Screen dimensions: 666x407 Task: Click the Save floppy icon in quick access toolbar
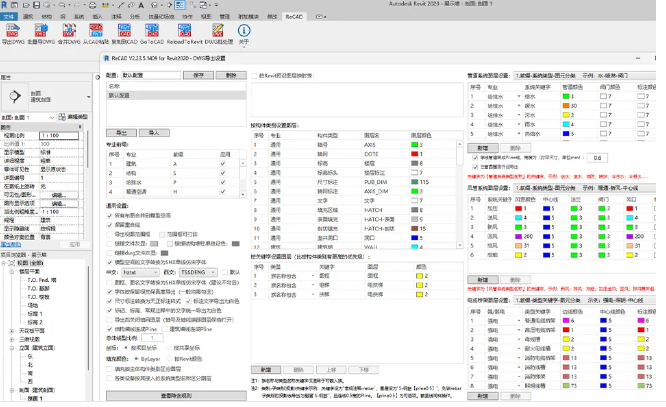point(37,5)
